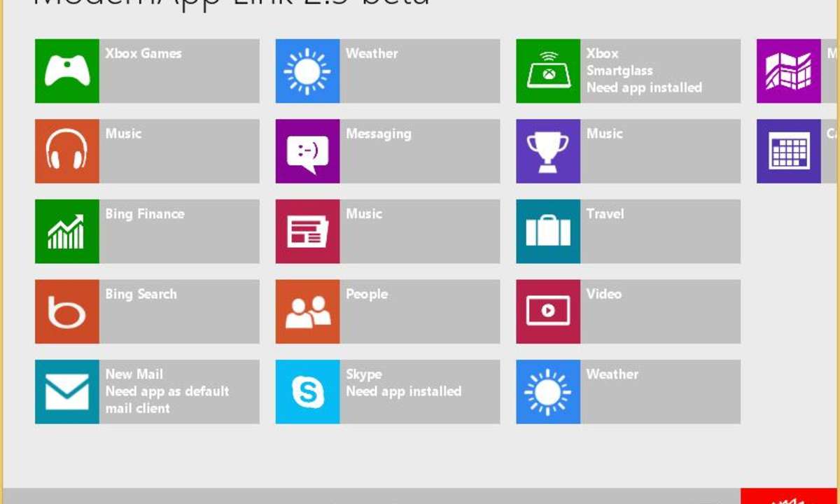
Task: Select the "Bing Finance" label text
Action: point(145,214)
